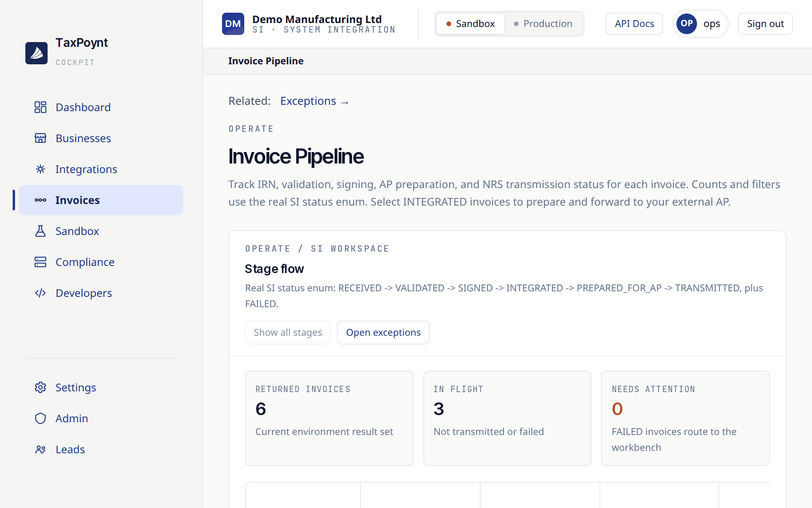Viewport: 812px width, 508px height.
Task: Click the Developers code-brackets icon
Action: coord(40,293)
